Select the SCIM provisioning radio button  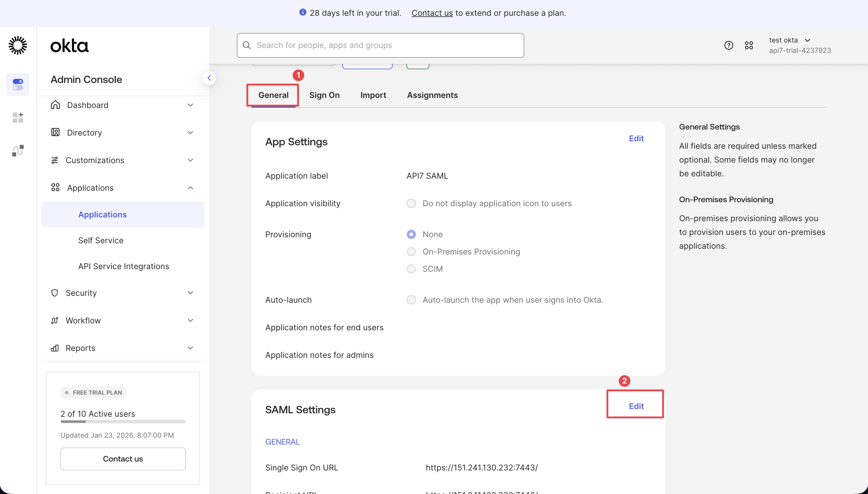(411, 268)
